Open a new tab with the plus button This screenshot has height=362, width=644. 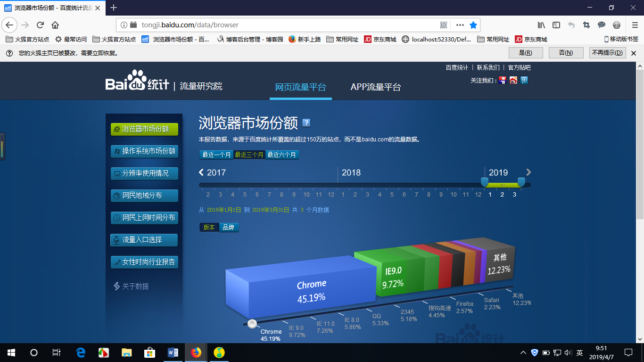[x=114, y=8]
